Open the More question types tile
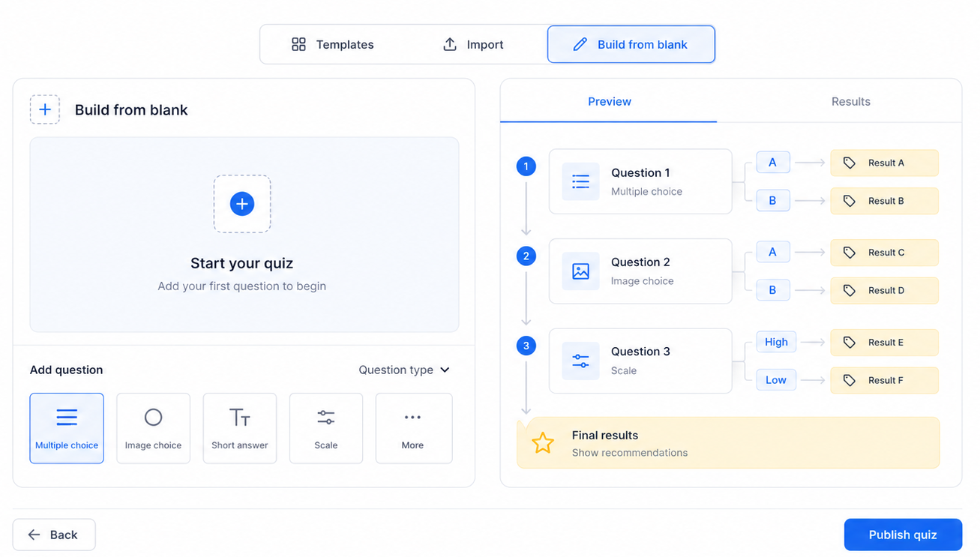980x557 pixels. coord(413,428)
